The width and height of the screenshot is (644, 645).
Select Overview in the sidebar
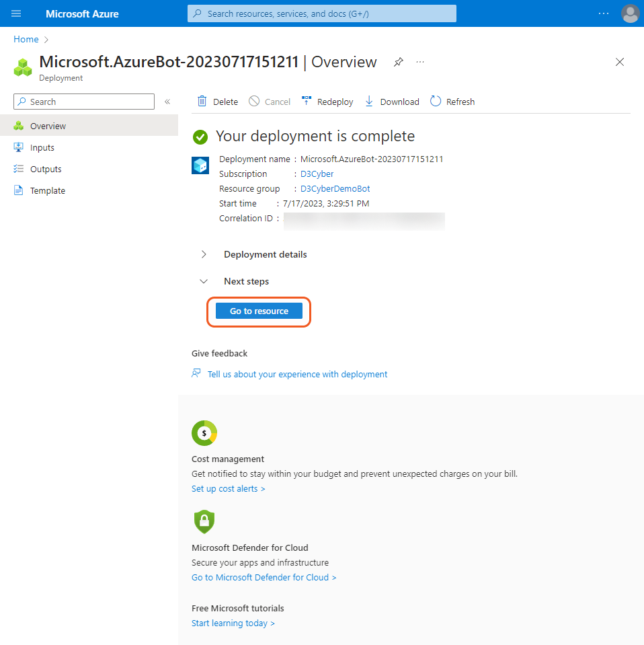(89, 126)
